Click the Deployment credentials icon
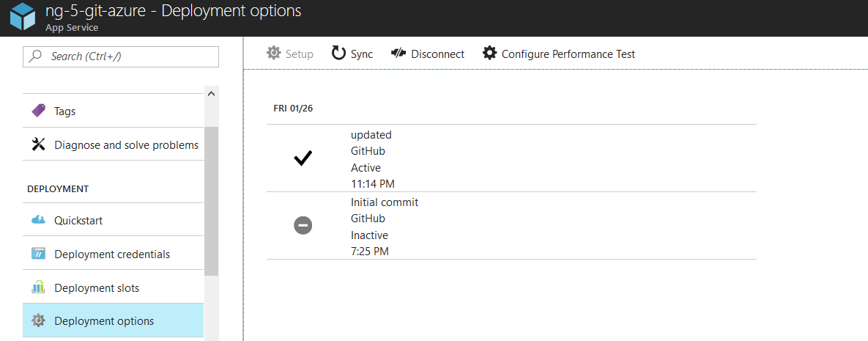Image resolution: width=868 pixels, height=341 pixels. coord(38,254)
